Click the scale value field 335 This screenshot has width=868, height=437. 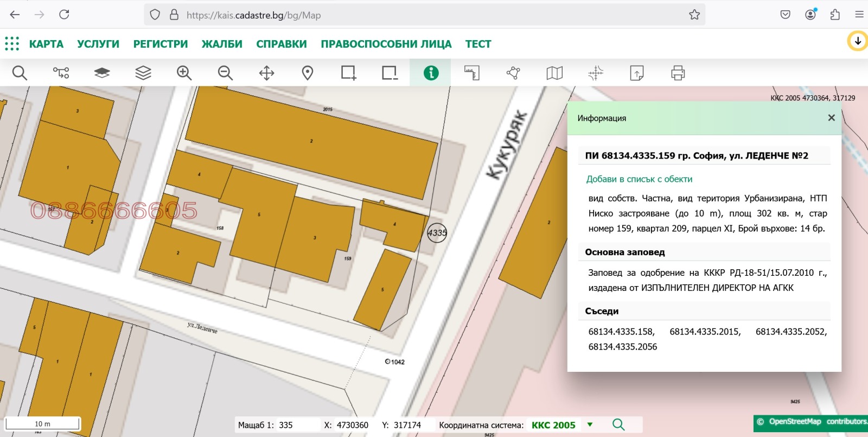296,425
